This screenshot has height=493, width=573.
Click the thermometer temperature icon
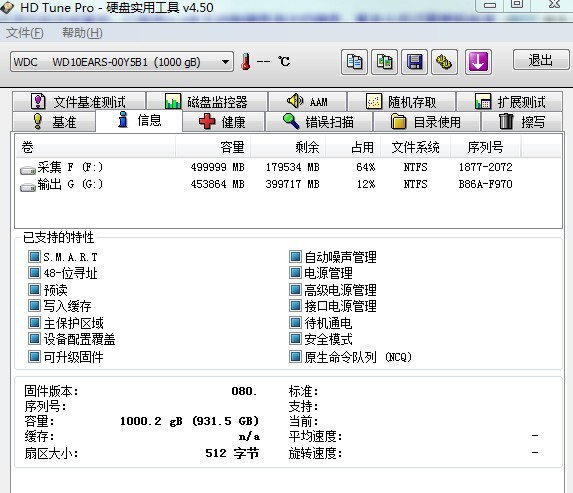pyautogui.click(x=246, y=61)
